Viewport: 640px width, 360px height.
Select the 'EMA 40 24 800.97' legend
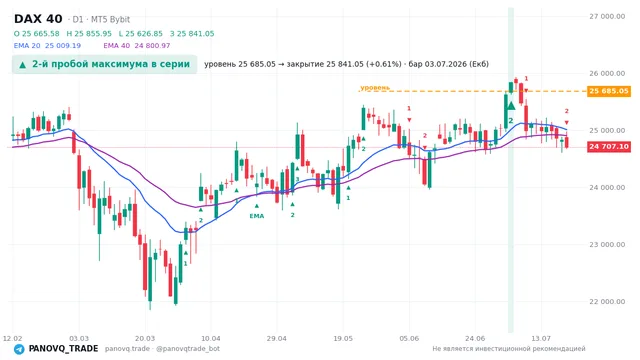137,46
